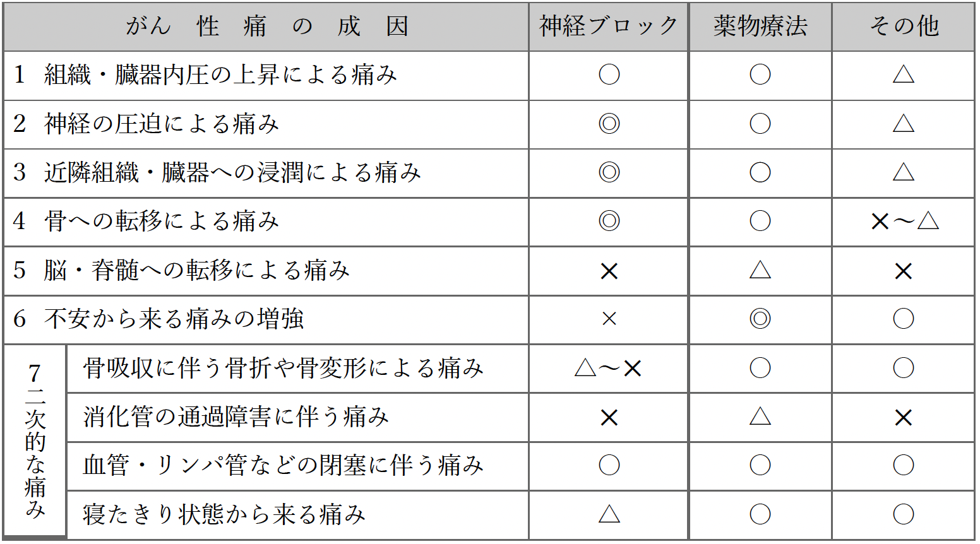Click double circle in 神経の圧迫 row

[x=609, y=124]
